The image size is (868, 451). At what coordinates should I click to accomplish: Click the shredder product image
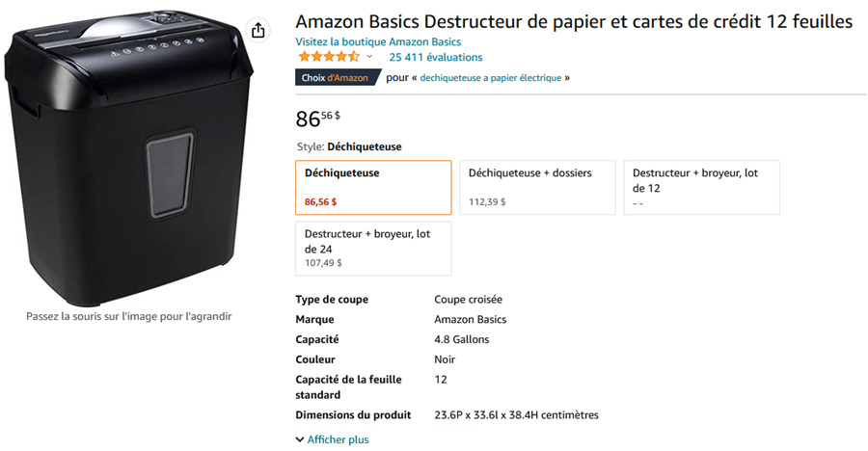pos(128,157)
